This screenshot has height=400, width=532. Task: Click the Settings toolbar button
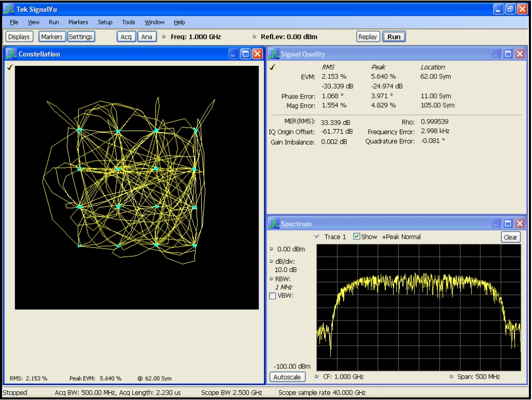click(81, 37)
